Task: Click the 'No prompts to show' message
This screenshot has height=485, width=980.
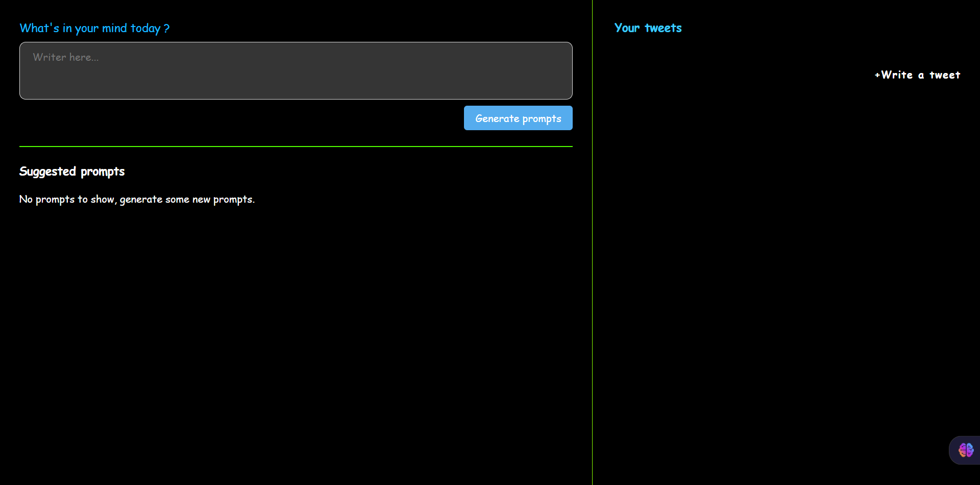Action: [137, 199]
